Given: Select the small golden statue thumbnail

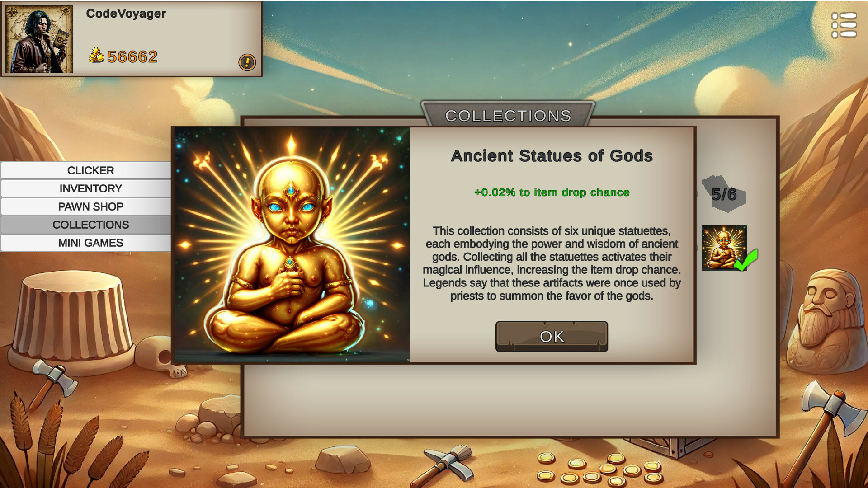Looking at the screenshot, I should pos(724,248).
